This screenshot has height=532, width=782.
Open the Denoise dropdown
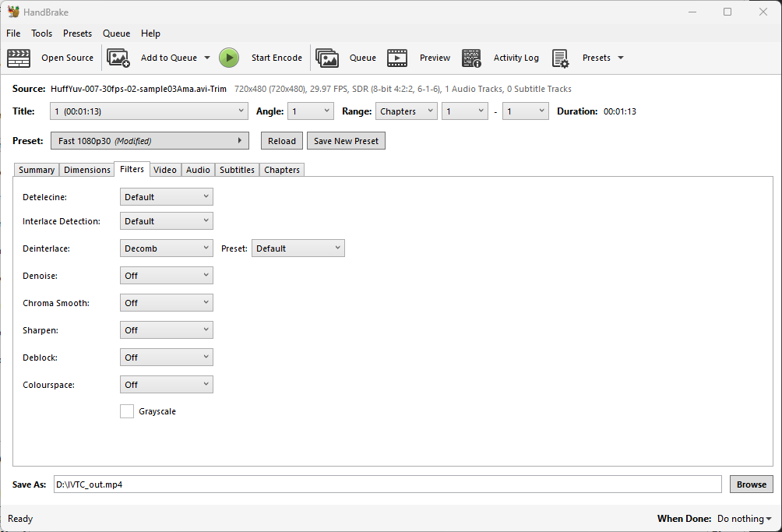167,276
